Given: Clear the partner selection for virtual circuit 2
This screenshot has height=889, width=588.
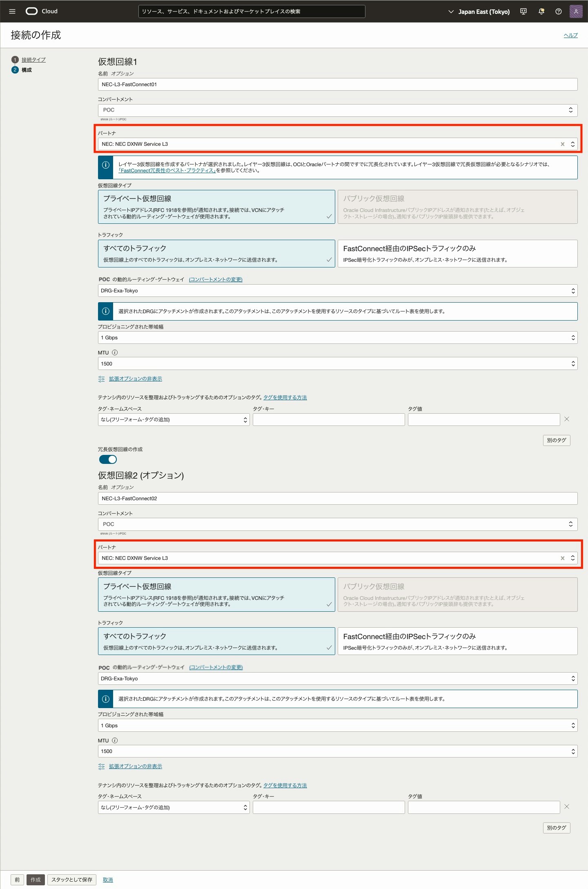Looking at the screenshot, I should [563, 558].
